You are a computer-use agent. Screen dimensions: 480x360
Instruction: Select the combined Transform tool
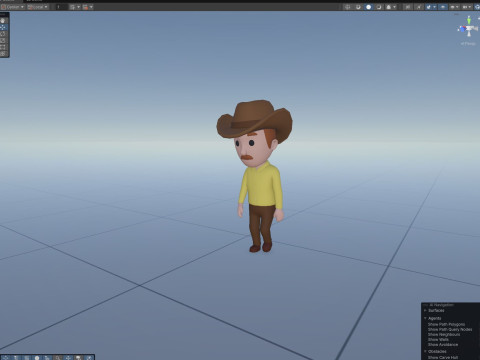tap(3, 54)
